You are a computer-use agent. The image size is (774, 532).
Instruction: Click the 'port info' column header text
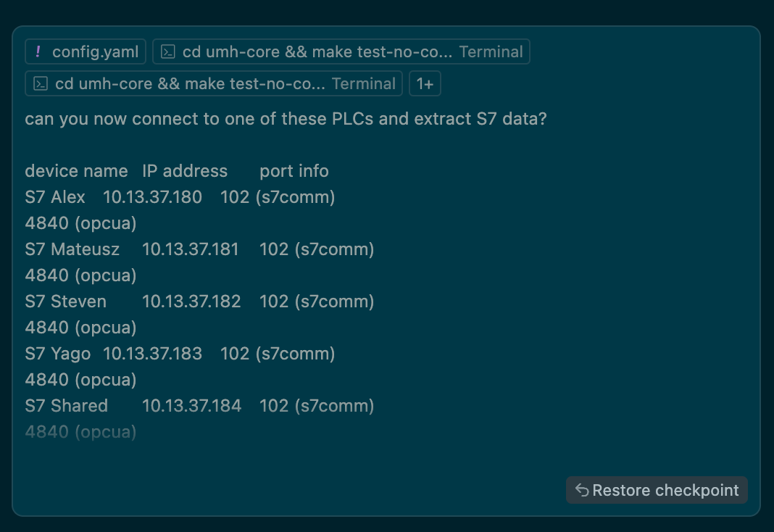tap(294, 171)
